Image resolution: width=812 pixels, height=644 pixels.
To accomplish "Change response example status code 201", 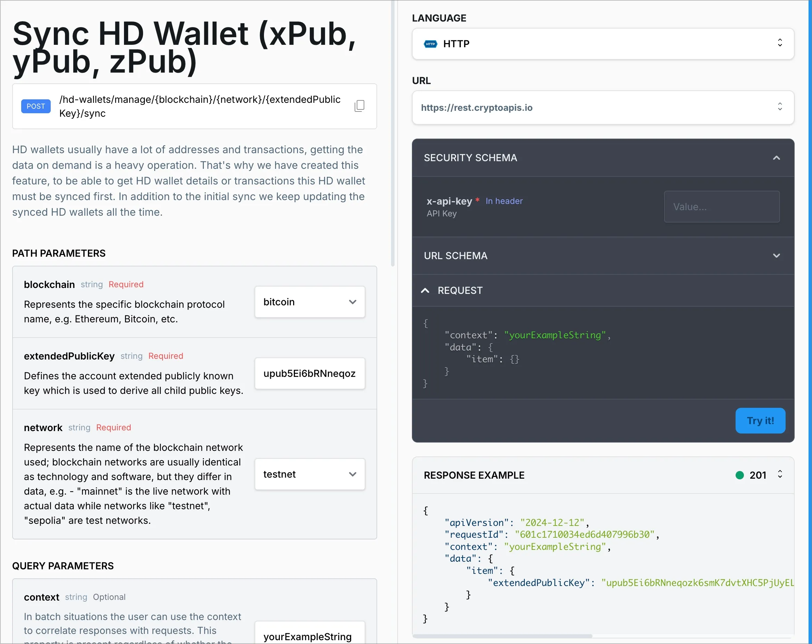I will tap(759, 475).
